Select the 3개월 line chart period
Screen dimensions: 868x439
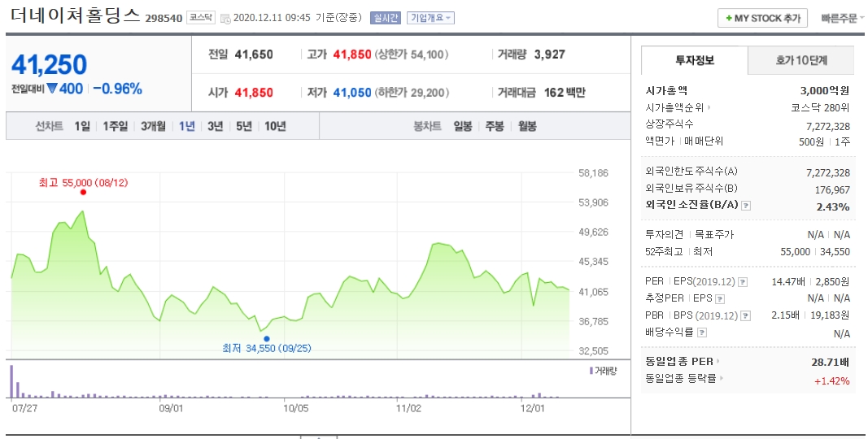[153, 126]
